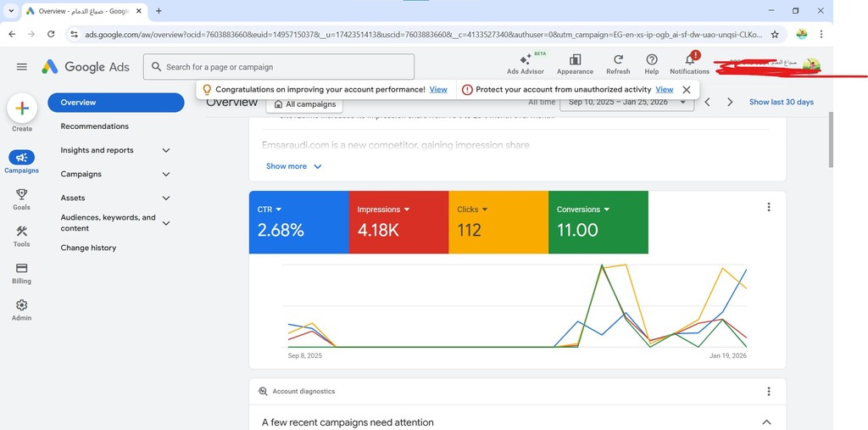The image size is (868, 430).
Task: Open the Appearance settings icon
Action: coord(575,60)
